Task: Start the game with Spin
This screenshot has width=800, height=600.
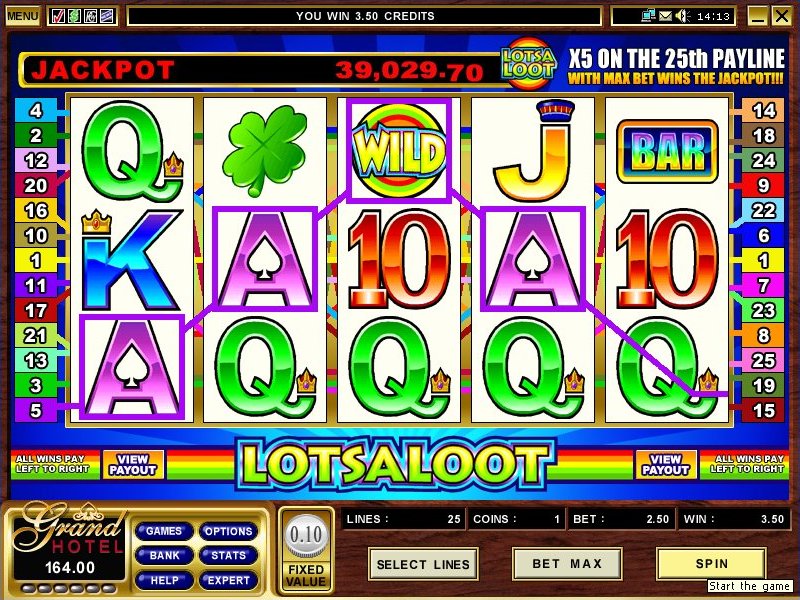Action: click(711, 564)
